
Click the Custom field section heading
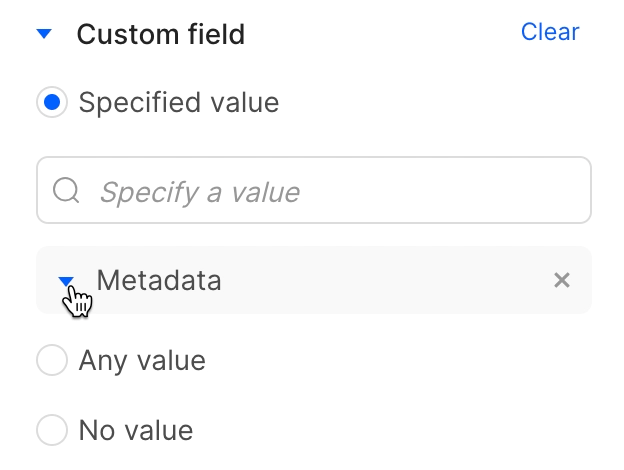point(160,34)
